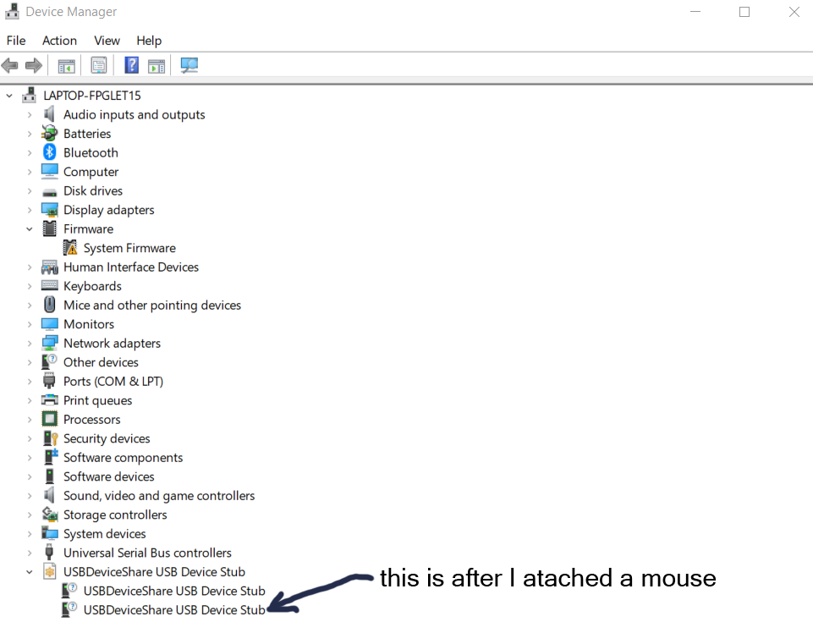Click Show/Hide Console Tree toolbar icon
813x644 pixels.
click(66, 66)
